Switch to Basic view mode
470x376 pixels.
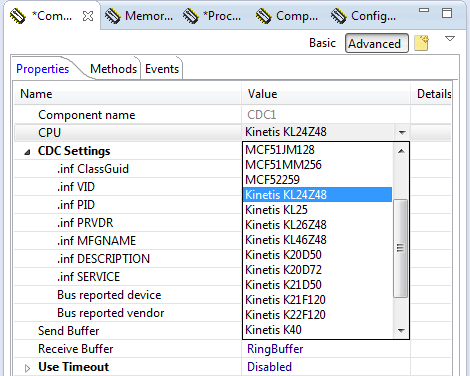click(322, 43)
